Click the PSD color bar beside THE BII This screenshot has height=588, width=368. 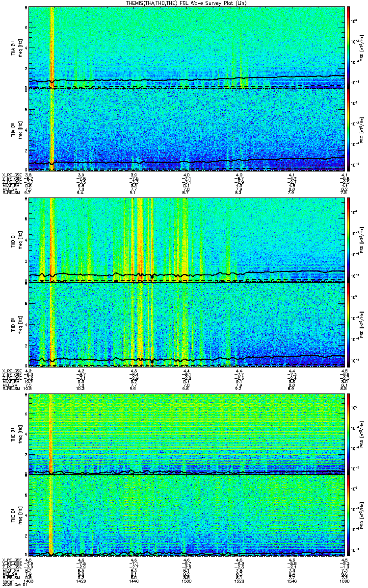(348, 515)
